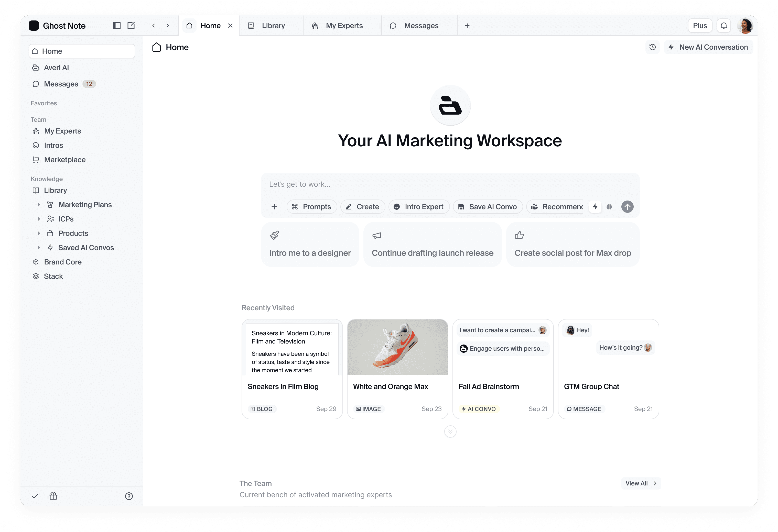This screenshot has width=778, height=532.
Task: Click the plus attach icon in prompt box
Action: [x=274, y=207]
